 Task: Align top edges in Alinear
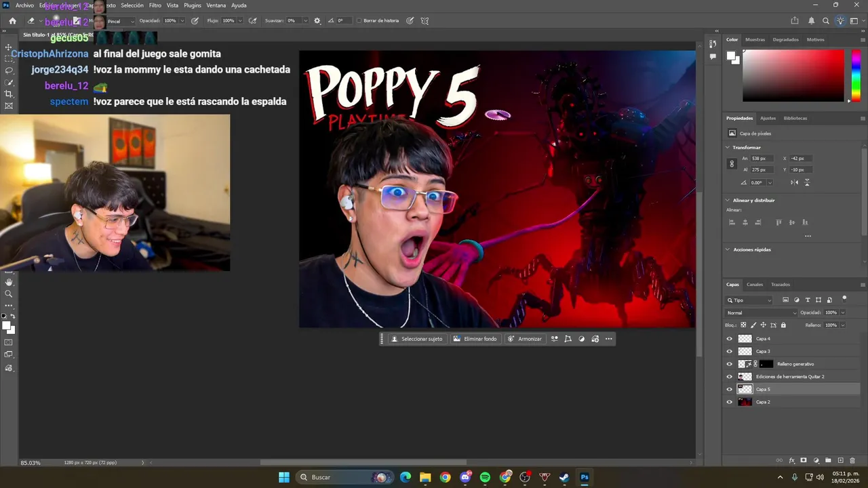click(x=778, y=222)
